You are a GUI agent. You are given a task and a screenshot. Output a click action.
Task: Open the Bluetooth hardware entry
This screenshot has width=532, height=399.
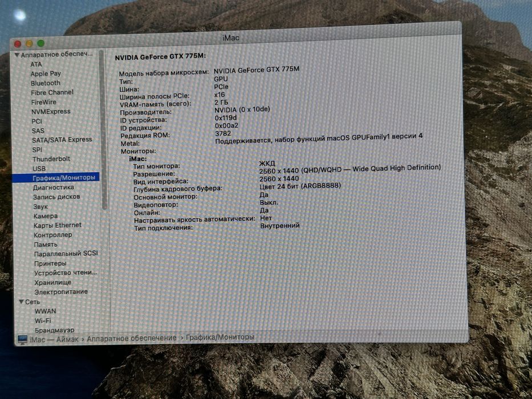pos(46,83)
